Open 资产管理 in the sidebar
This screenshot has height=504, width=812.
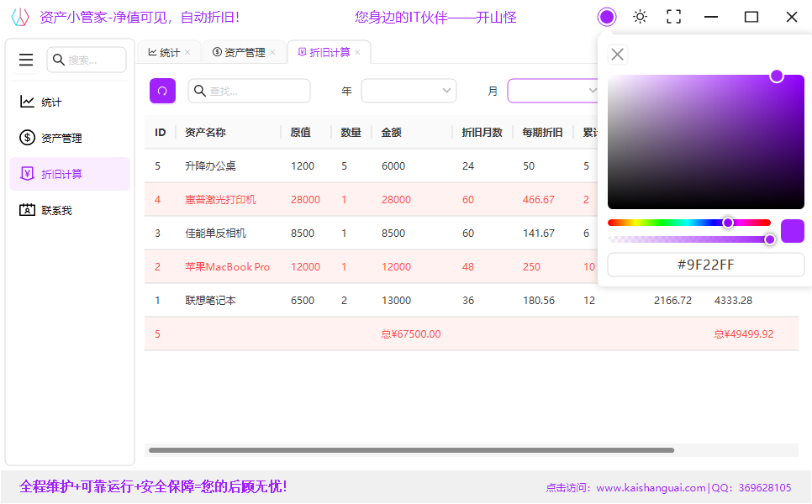(70, 138)
